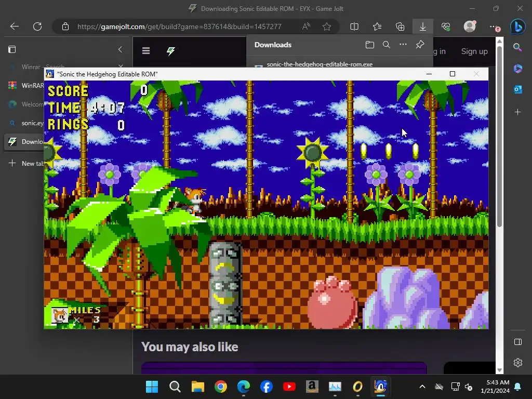This screenshot has width=532, height=399.
Task: Switch to the sonic.ey search tab
Action: click(x=24, y=123)
